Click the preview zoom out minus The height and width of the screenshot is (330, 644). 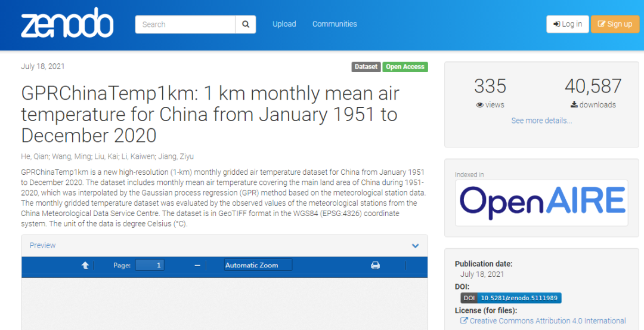pyautogui.click(x=197, y=266)
